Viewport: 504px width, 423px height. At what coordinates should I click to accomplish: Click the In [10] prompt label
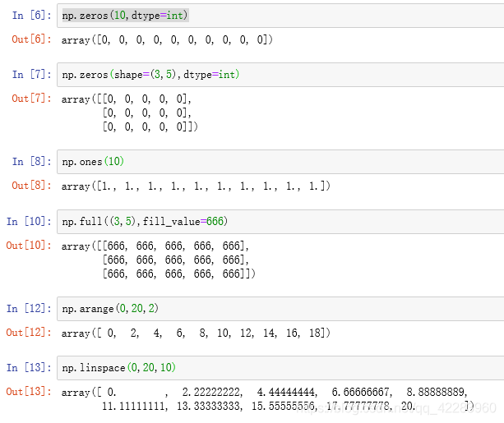tap(29, 221)
